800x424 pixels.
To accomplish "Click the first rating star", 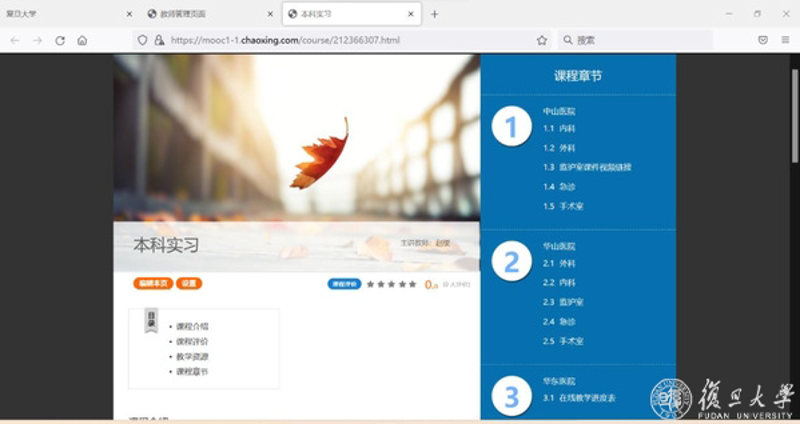I will (x=370, y=284).
